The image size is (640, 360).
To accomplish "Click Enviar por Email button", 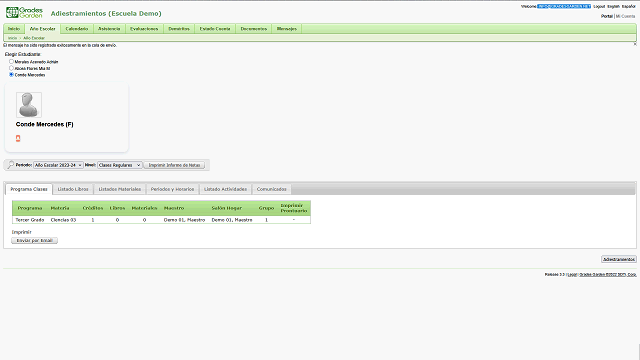I will [34, 240].
